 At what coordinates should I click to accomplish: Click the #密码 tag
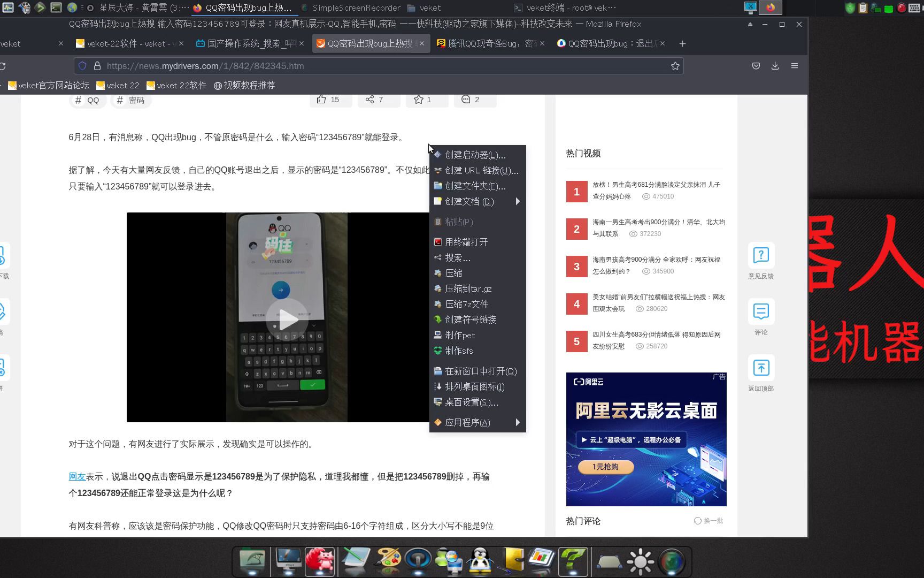pos(131,100)
